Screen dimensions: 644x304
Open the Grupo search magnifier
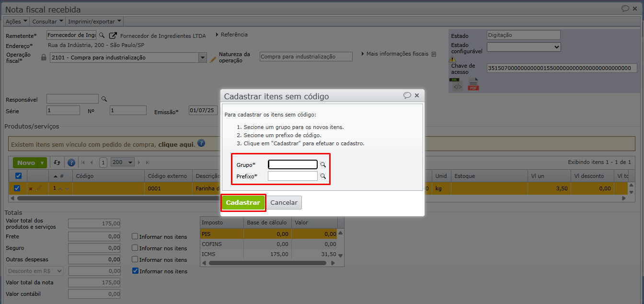point(323,164)
